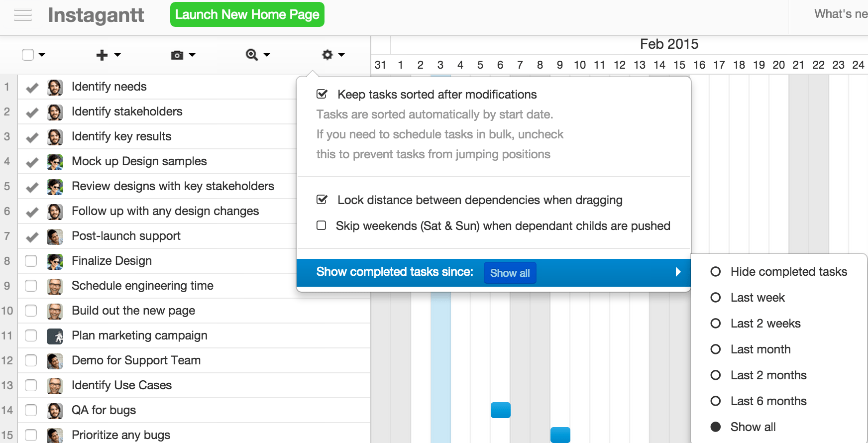Expand the Show completed tasks submenu arrow
The width and height of the screenshot is (868, 443).
pyautogui.click(x=678, y=272)
